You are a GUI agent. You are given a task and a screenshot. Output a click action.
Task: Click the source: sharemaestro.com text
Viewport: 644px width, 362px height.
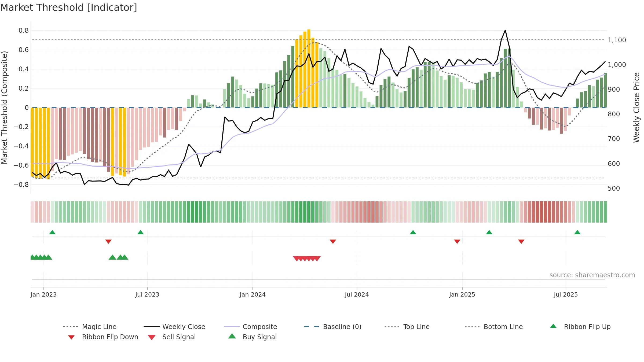[592, 275]
